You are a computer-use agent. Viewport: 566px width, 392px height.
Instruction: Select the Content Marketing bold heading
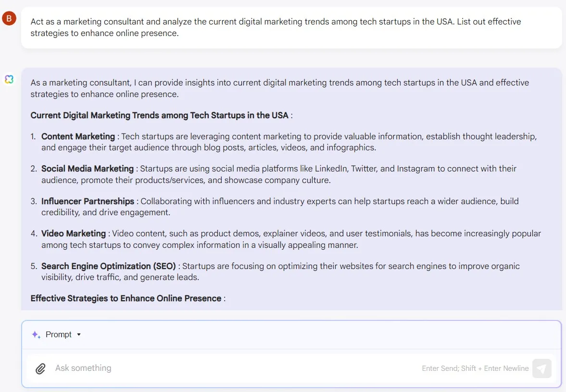coord(78,136)
